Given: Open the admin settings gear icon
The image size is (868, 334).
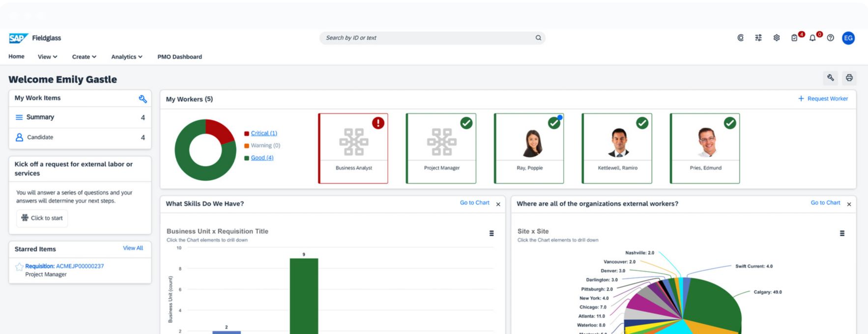Looking at the screenshot, I should point(777,38).
